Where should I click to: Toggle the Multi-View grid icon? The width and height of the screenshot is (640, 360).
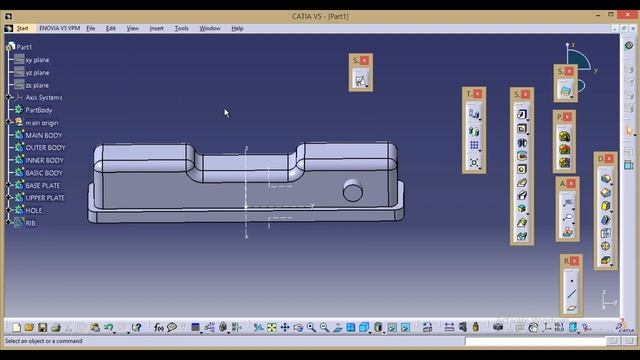point(351,327)
